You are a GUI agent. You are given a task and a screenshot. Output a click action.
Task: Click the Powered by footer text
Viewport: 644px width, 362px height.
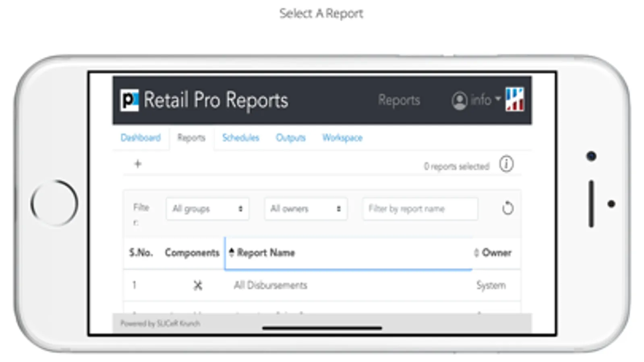click(x=160, y=323)
